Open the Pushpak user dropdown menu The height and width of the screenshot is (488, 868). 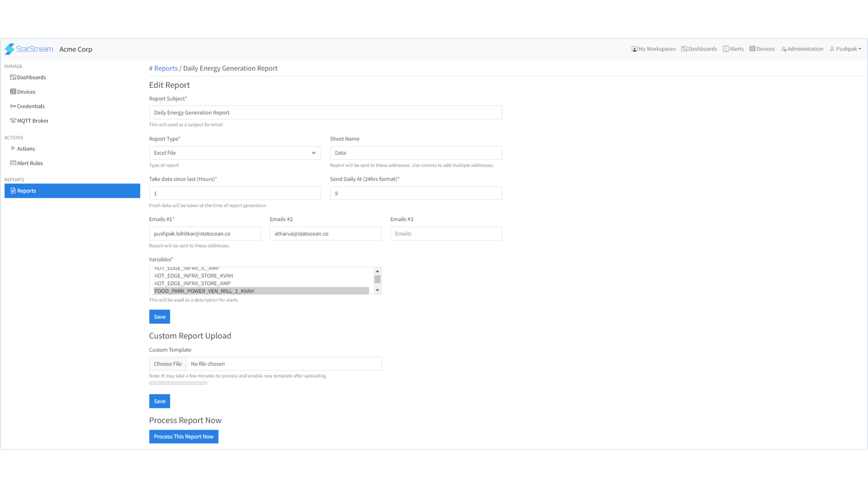tap(845, 49)
